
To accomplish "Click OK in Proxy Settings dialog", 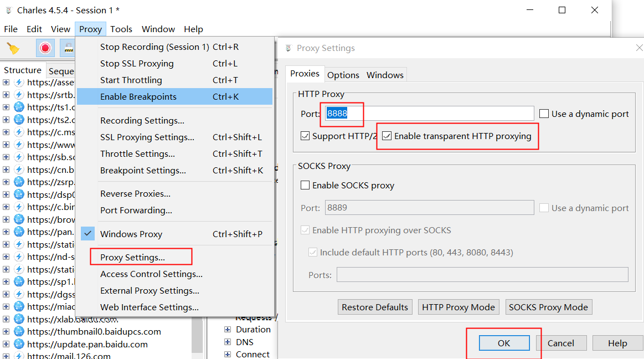I will click(x=504, y=343).
